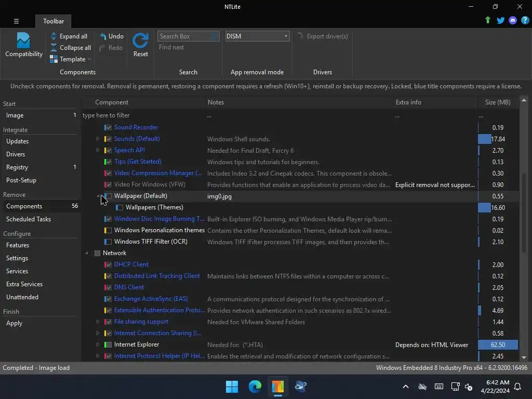The height and width of the screenshot is (399, 532).
Task: Expand Internet Connection Sharing node
Action: (x=98, y=333)
